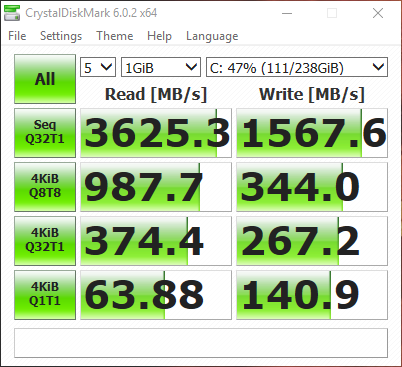Minimize the CrystalDiskMark window

[x=287, y=13]
